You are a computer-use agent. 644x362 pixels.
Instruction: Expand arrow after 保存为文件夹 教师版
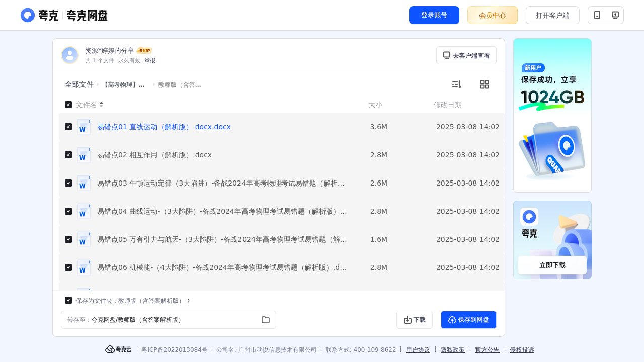(x=189, y=300)
